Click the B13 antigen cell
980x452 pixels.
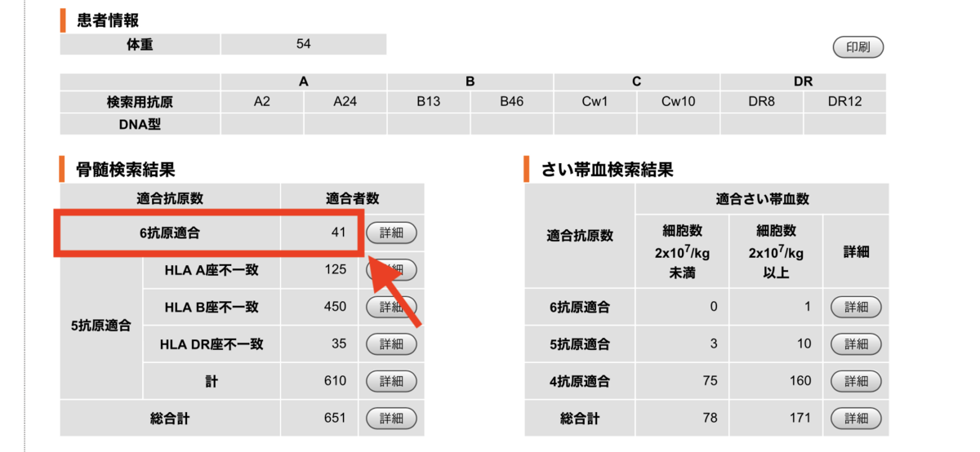[x=429, y=102]
